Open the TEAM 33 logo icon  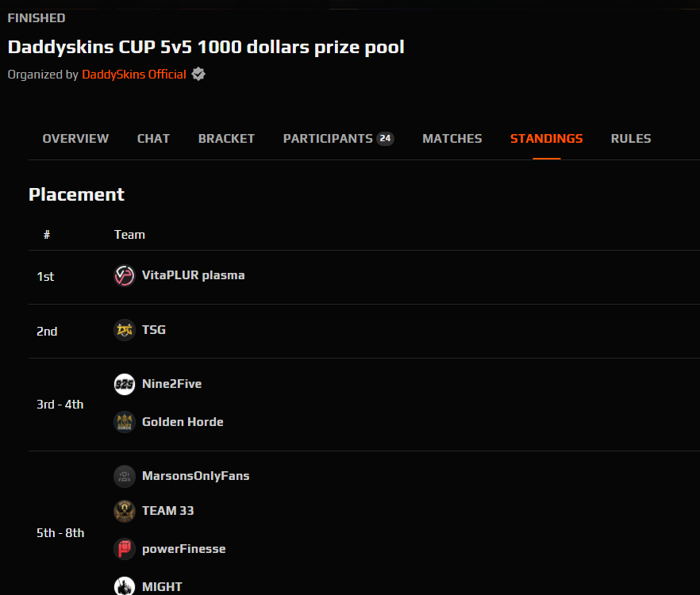(125, 511)
